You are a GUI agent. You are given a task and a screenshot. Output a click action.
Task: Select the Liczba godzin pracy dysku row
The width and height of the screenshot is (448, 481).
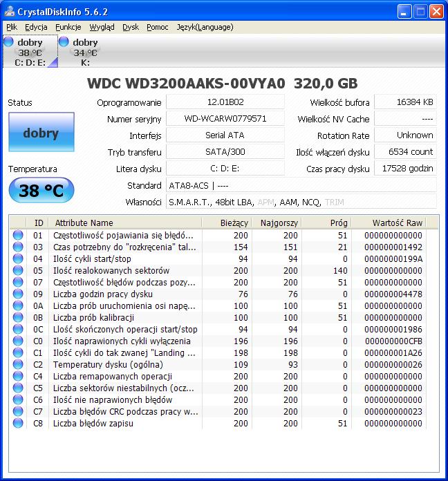point(218,294)
